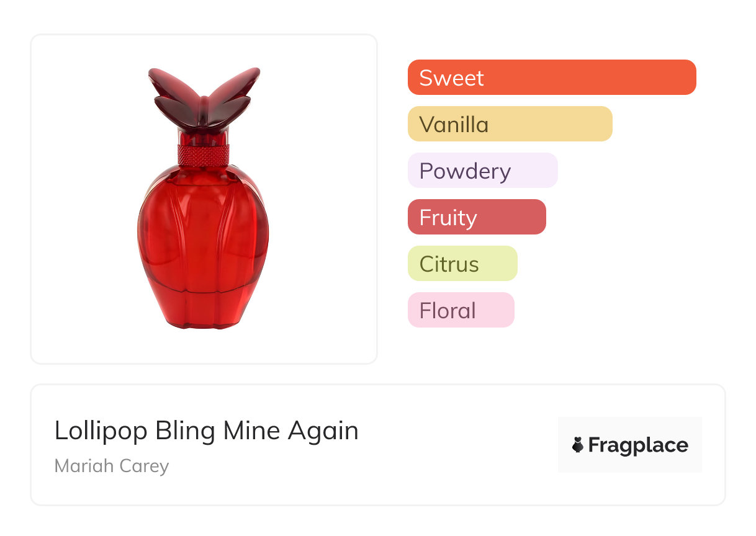Click the butterfly-shaped bottle stopper

coord(204,98)
